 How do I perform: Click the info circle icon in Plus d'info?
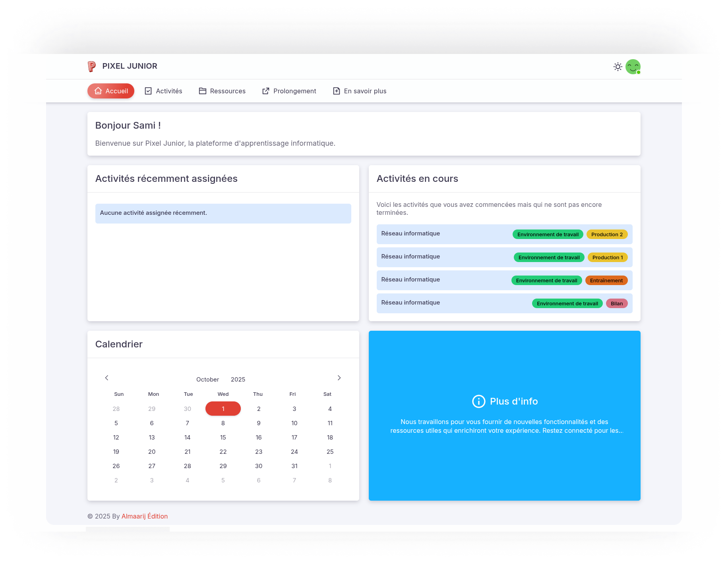pyautogui.click(x=478, y=401)
